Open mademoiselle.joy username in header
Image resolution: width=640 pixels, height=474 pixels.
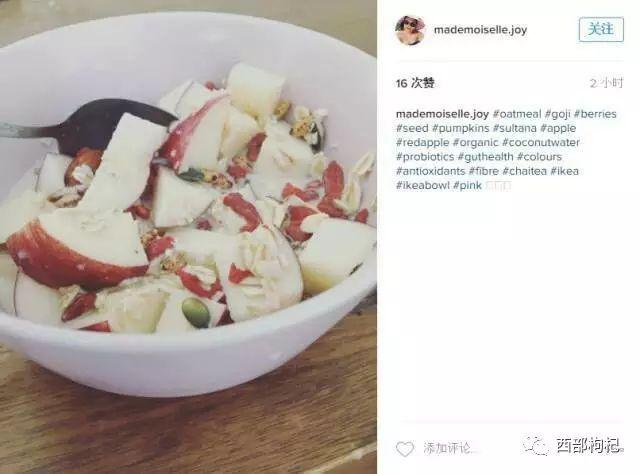480,30
